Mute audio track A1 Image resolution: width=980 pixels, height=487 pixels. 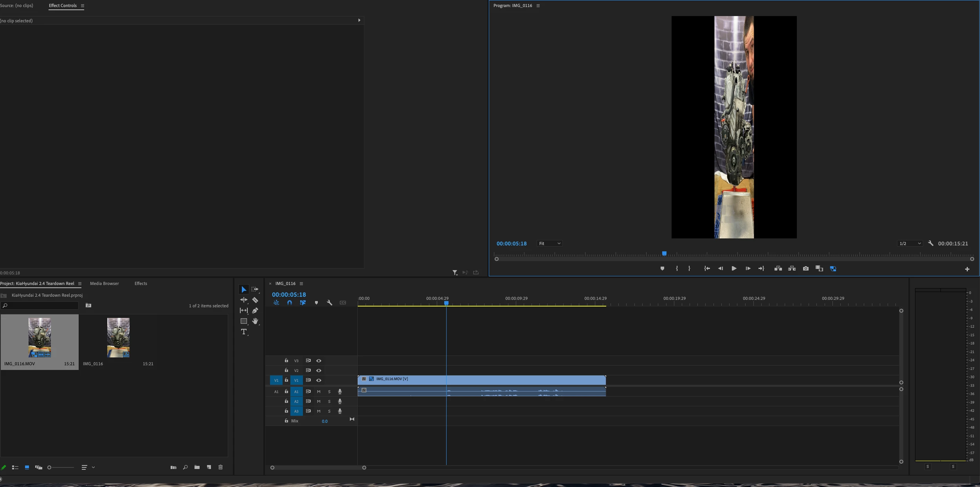(x=319, y=392)
